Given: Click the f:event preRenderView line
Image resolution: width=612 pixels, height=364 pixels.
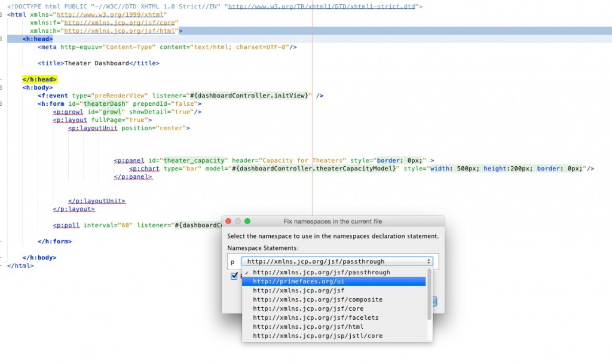Looking at the screenshot, I should point(180,96).
